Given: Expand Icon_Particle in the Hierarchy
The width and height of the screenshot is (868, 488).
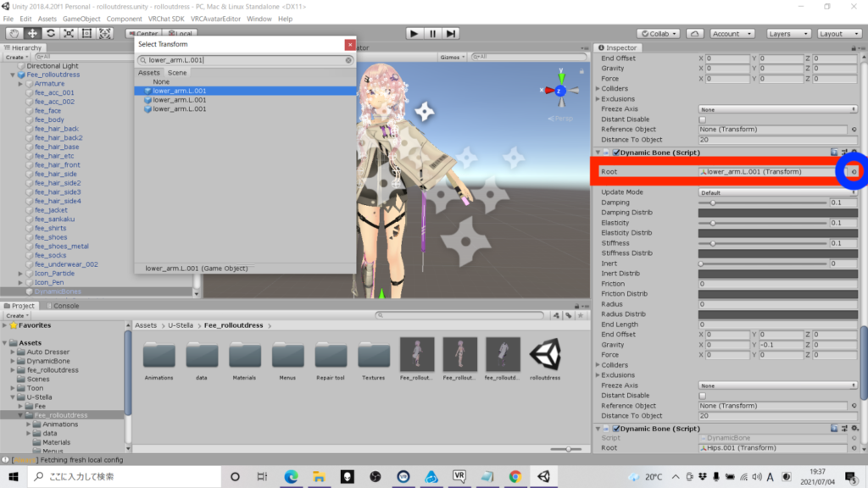Looking at the screenshot, I should point(21,274).
